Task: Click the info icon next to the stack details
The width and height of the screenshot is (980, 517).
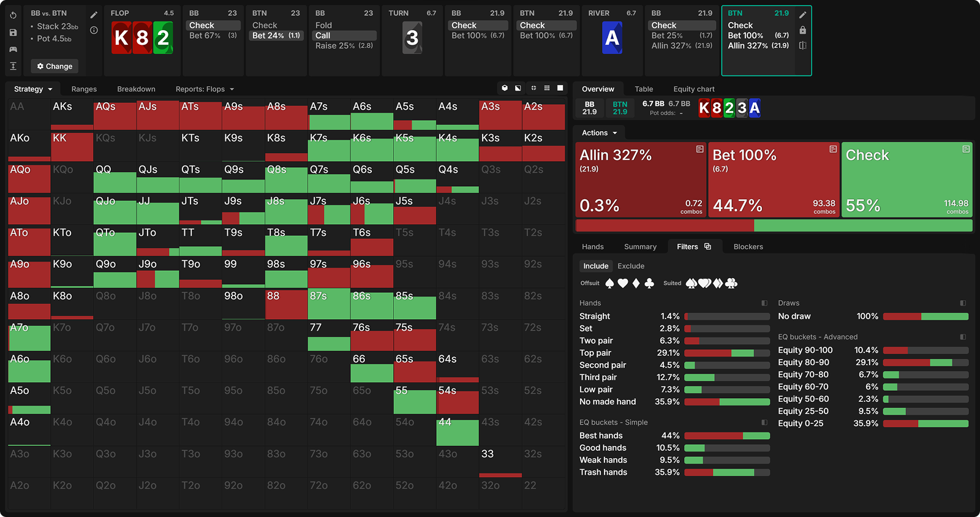Action: [x=94, y=30]
